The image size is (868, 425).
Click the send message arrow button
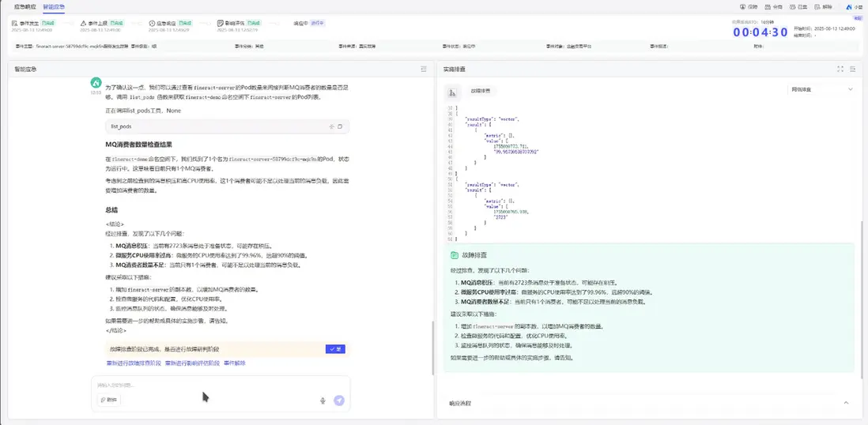tap(339, 401)
